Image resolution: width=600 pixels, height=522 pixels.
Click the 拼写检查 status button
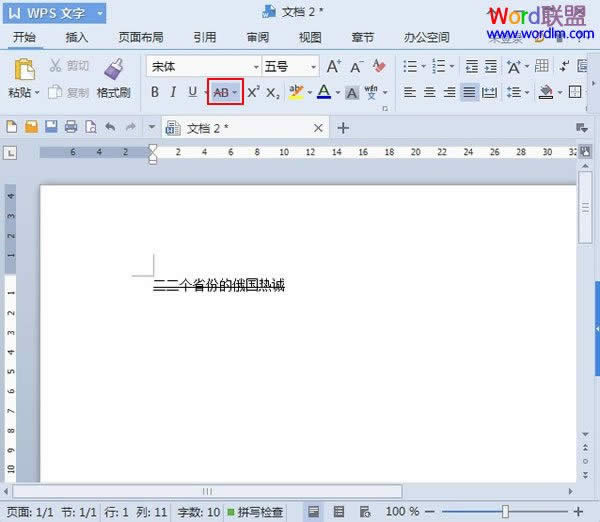(255, 512)
